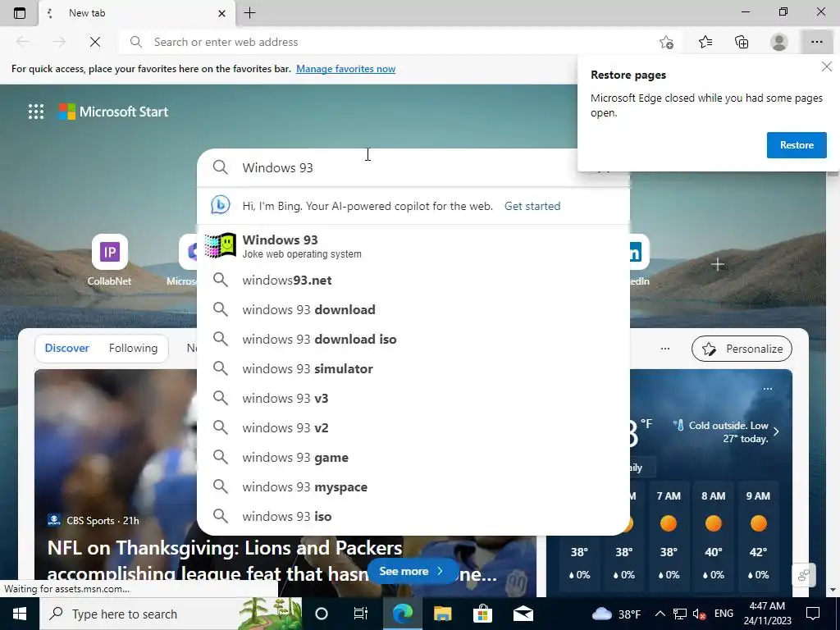Open a new tab with the plus button
The image size is (840, 630).
249,13
